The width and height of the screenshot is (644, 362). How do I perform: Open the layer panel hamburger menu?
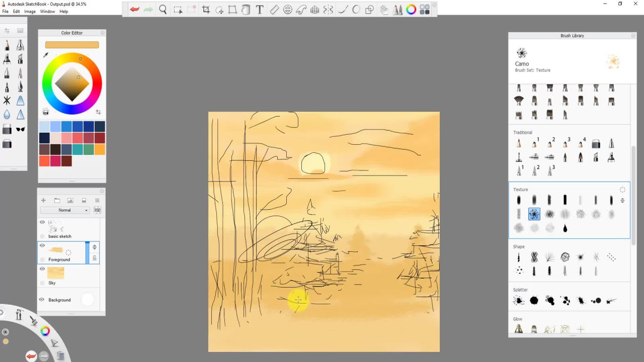tap(97, 201)
